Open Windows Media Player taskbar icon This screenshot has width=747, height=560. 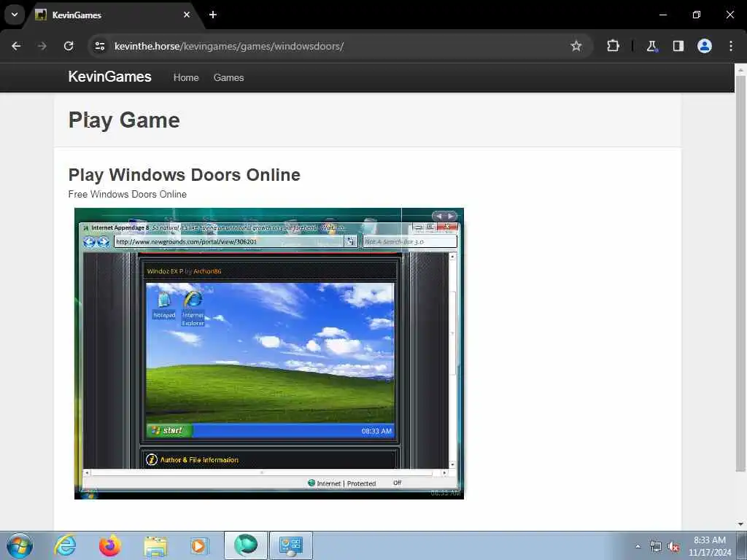[200, 545]
